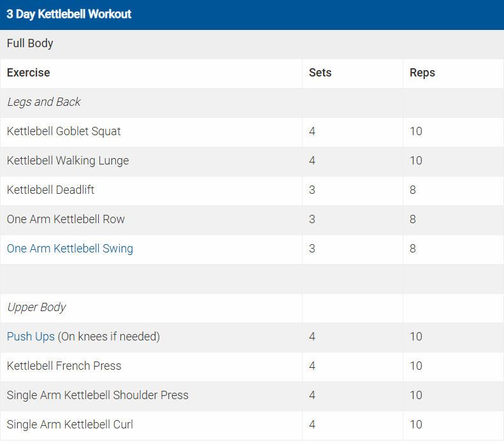Select the One Arm Kettlebell Row text

pyautogui.click(x=66, y=219)
